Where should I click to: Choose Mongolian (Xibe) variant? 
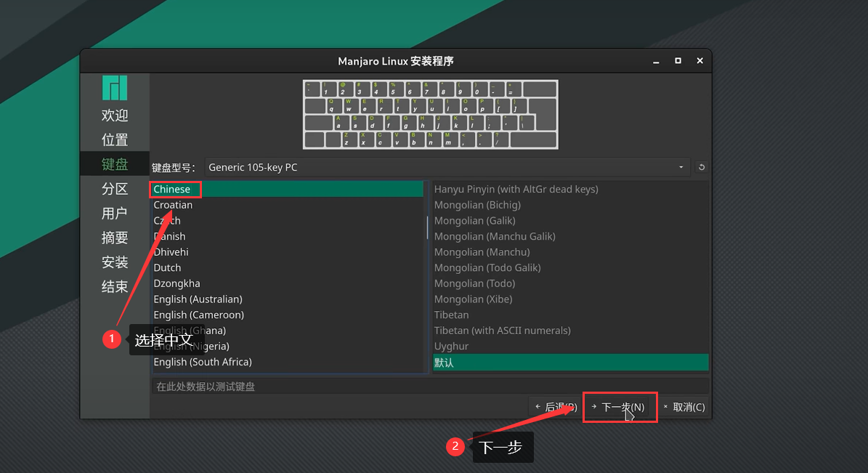pyautogui.click(x=571, y=299)
